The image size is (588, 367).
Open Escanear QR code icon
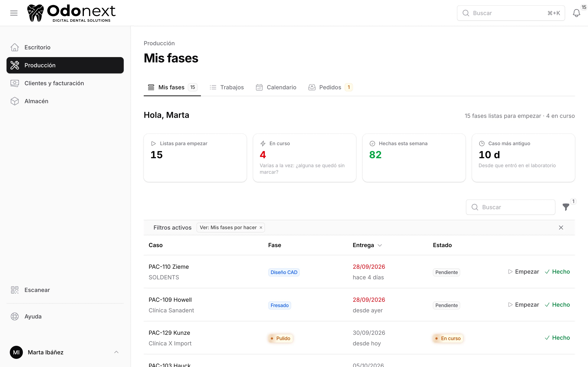pos(14,290)
